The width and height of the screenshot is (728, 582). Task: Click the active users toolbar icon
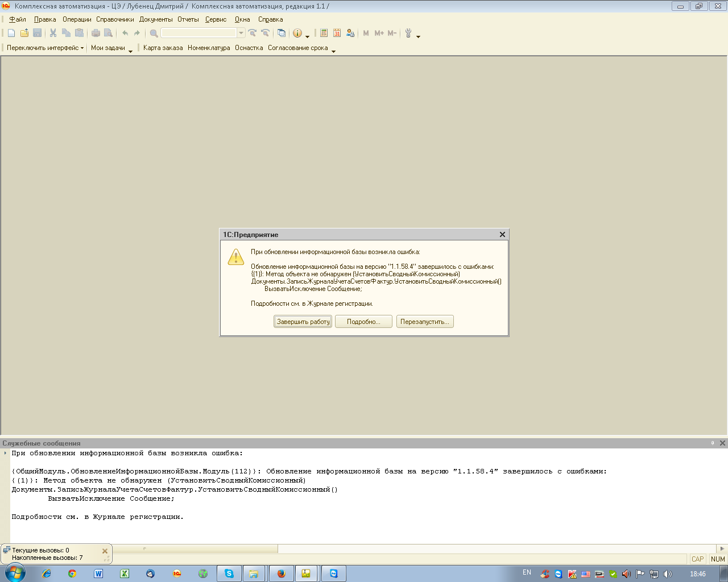point(350,34)
